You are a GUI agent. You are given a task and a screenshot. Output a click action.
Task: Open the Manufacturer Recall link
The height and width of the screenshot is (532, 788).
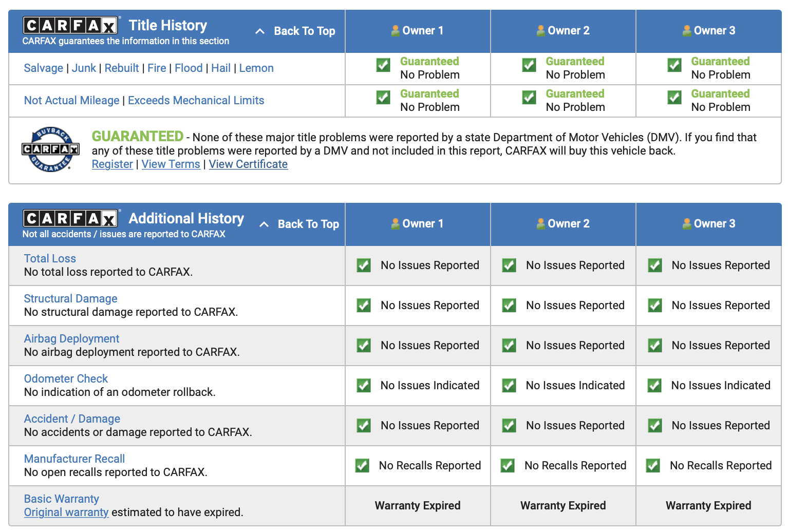click(74, 459)
